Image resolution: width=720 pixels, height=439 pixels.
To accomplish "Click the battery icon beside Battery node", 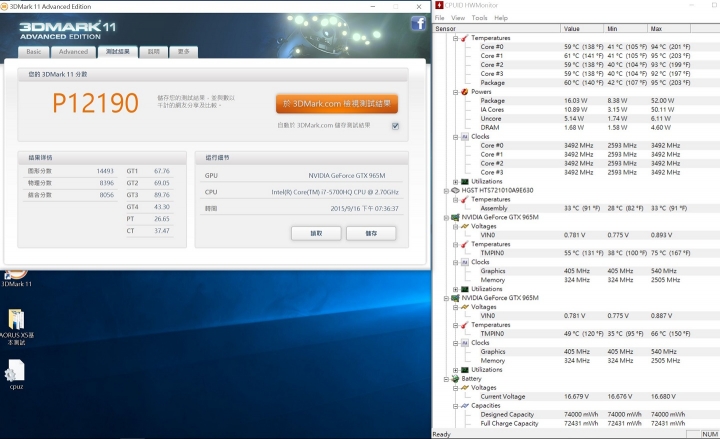I will 455,379.
